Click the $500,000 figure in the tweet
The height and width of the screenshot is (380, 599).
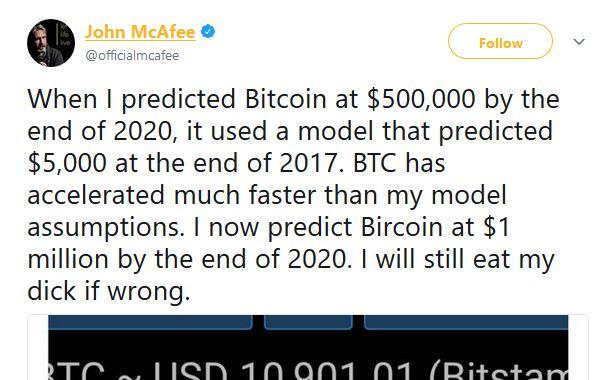(421, 99)
